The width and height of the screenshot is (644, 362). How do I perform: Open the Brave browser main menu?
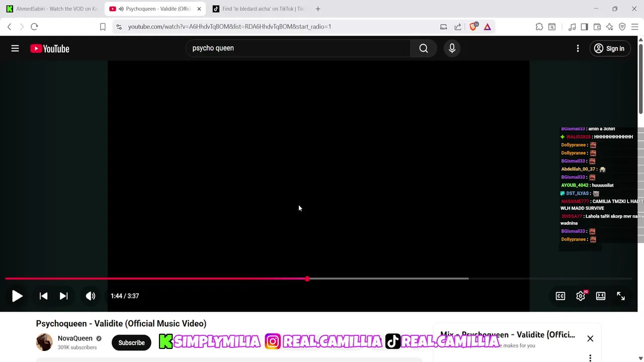(635, 27)
